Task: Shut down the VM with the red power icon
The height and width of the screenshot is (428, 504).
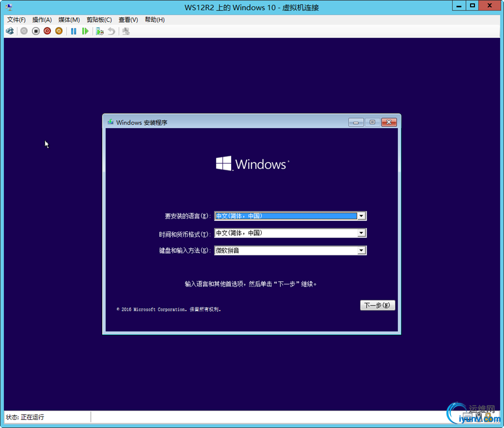Action: point(47,31)
